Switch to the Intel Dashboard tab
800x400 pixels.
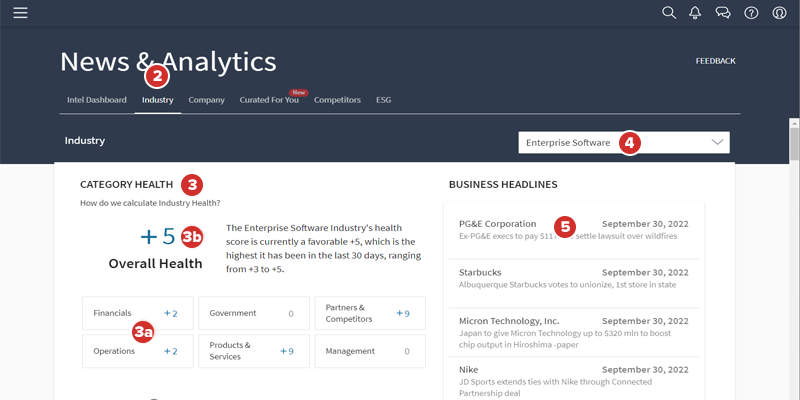click(x=96, y=100)
